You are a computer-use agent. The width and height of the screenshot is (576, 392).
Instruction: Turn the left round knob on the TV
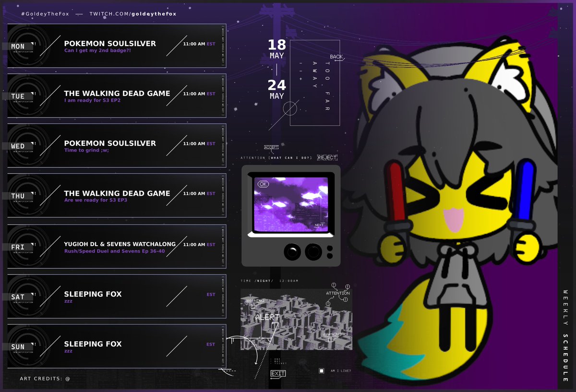[x=292, y=251]
